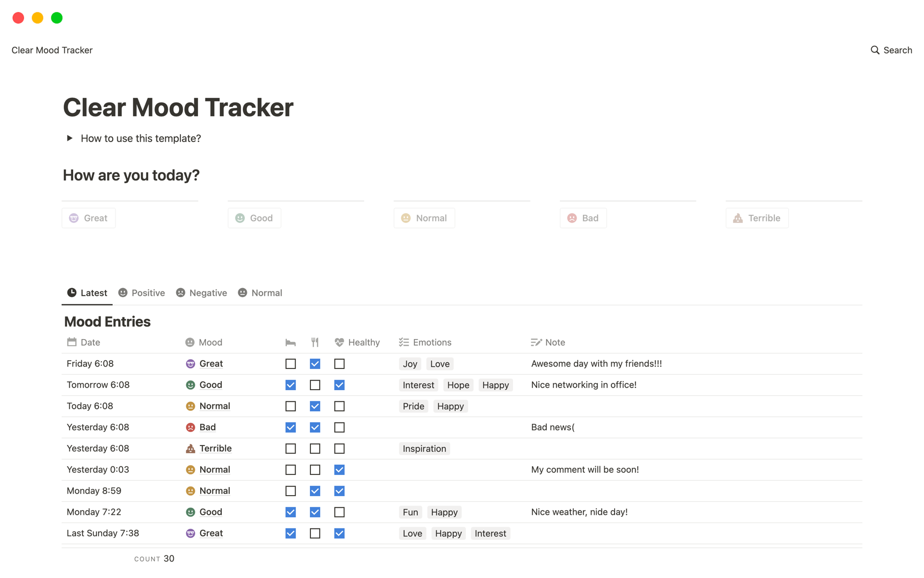Click the Bad news note cell

click(552, 427)
